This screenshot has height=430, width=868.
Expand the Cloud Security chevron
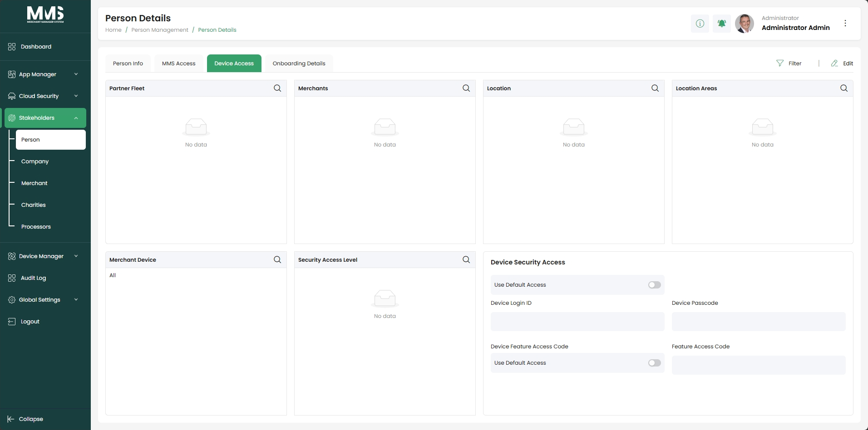click(76, 96)
